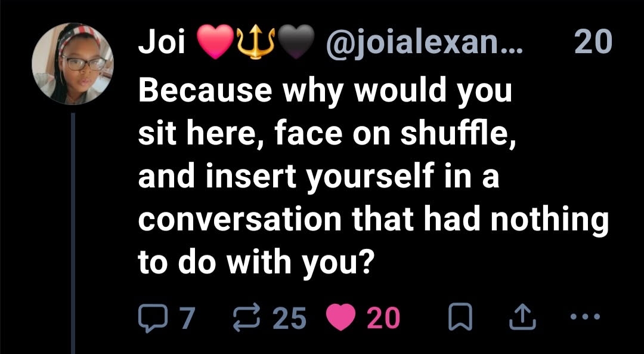Click the repost count 25

coord(289,319)
